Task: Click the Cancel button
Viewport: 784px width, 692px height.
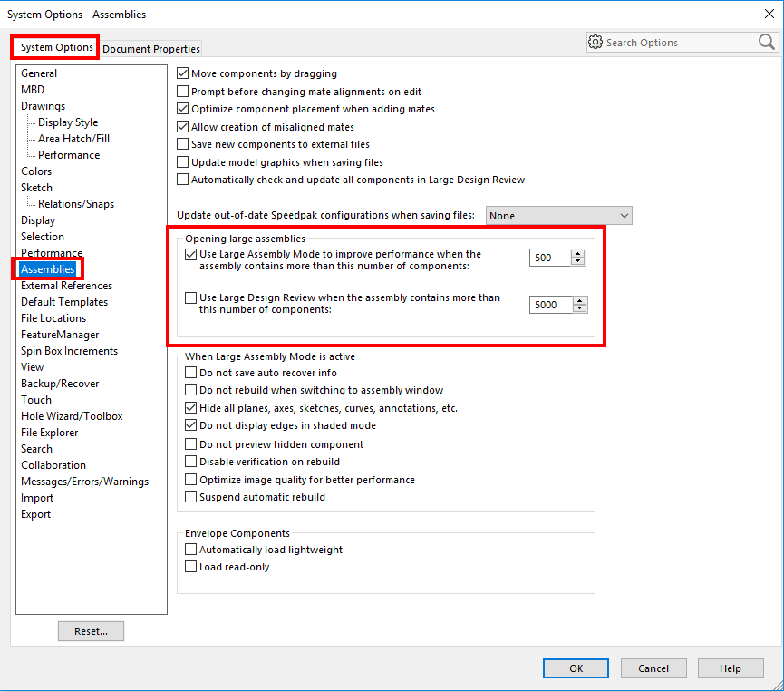Action: [x=653, y=668]
